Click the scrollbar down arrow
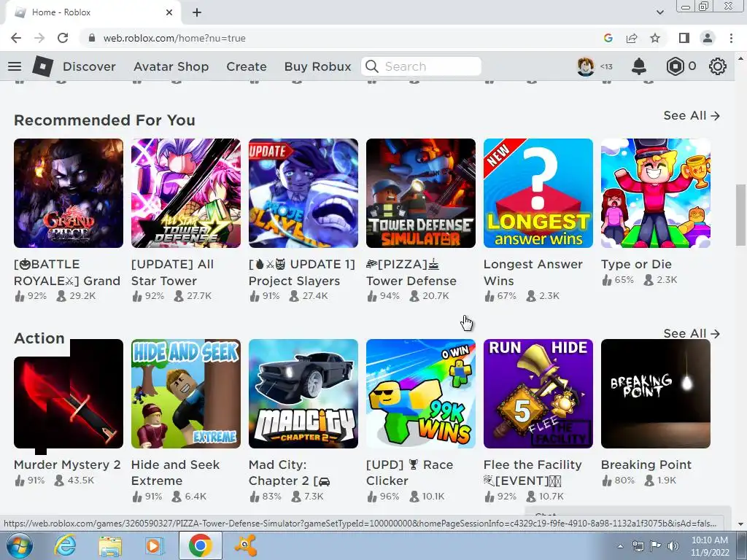 (x=740, y=524)
